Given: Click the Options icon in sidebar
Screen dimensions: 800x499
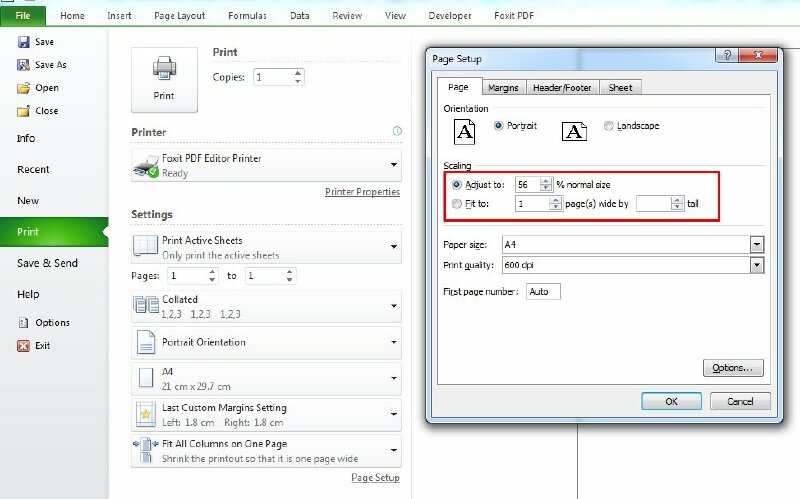Looking at the screenshot, I should (23, 322).
